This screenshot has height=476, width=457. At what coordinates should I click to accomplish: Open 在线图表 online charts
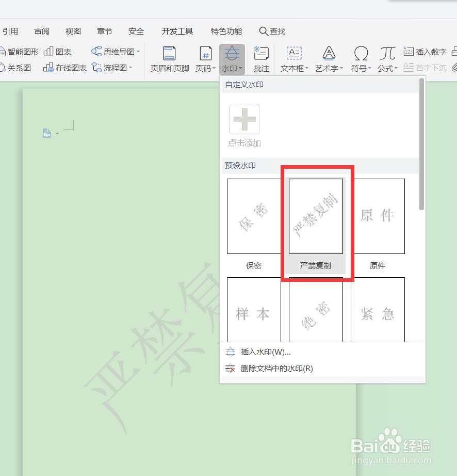[x=65, y=68]
